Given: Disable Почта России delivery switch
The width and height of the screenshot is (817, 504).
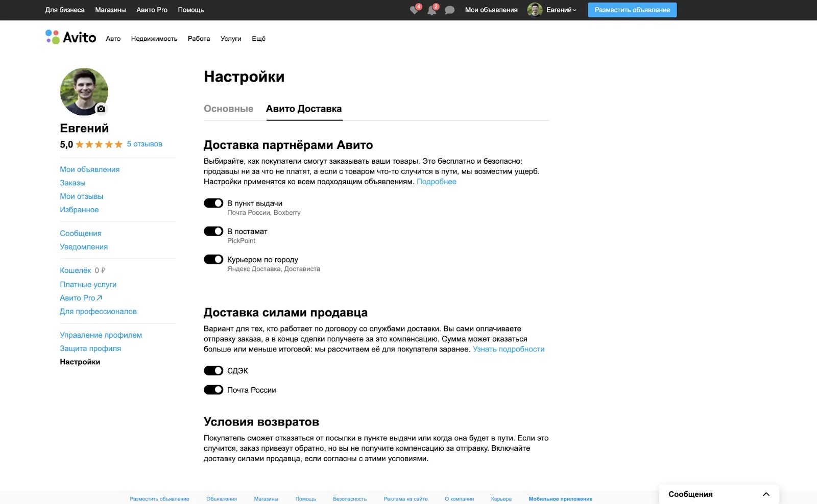Looking at the screenshot, I should point(213,390).
